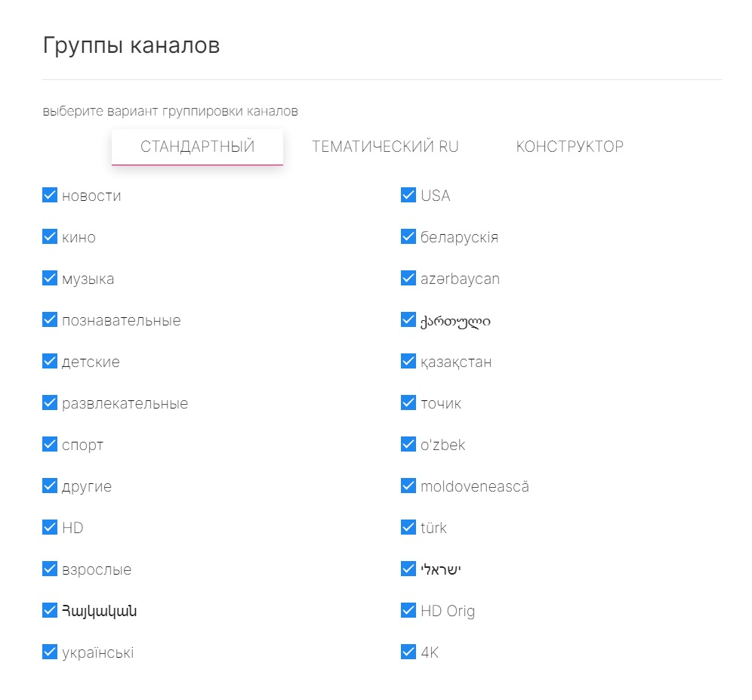This screenshot has height=700, width=752.
Task: Uncheck the HD Orig checkbox
Action: [x=408, y=611]
